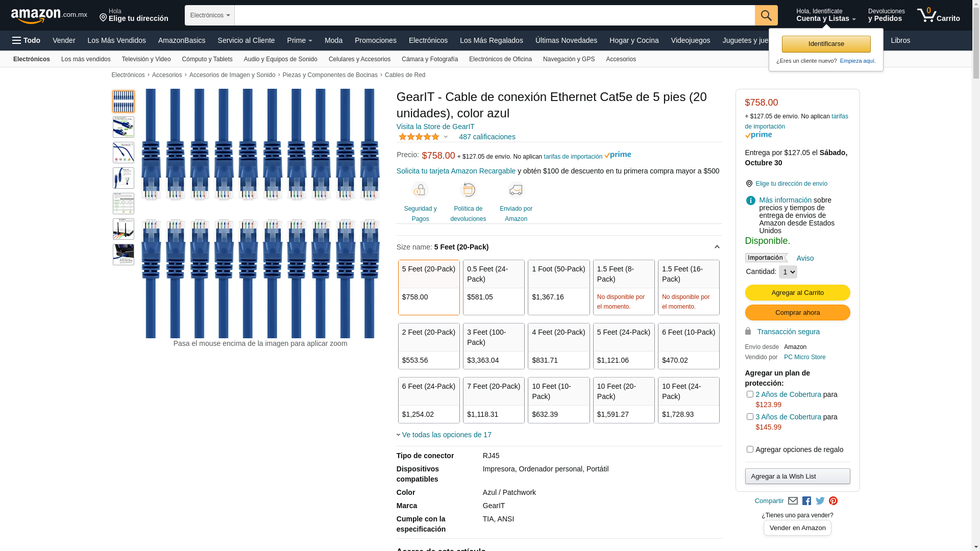Open the Electrónicos search category dropdown
This screenshot has height=551, width=980.
coord(209,15)
